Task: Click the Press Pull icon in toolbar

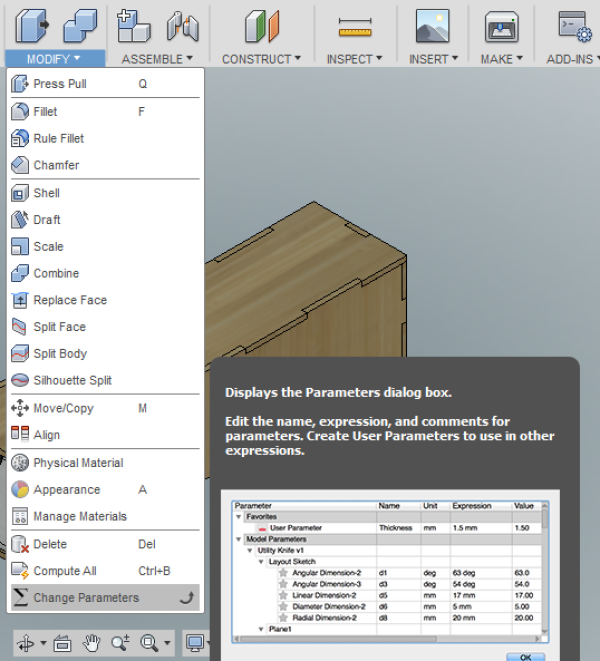Action: click(x=30, y=26)
